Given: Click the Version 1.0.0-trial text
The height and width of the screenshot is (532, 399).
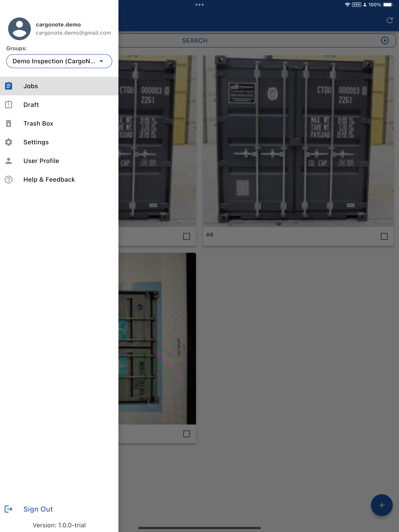Looking at the screenshot, I should pyautogui.click(x=59, y=525).
